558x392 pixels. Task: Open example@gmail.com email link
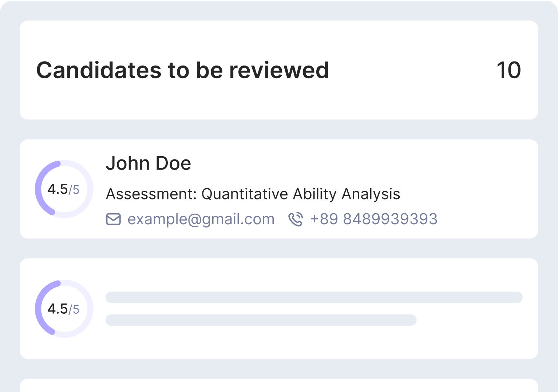coord(201,219)
